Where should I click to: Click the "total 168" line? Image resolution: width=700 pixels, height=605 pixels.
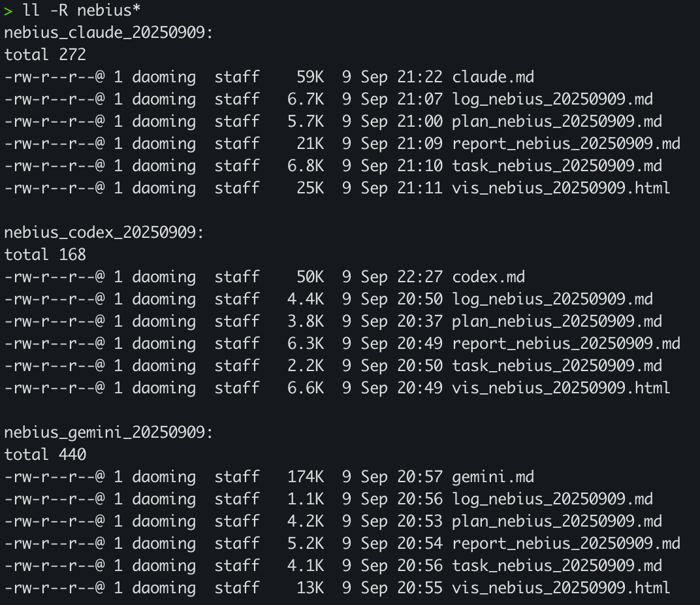click(x=45, y=255)
